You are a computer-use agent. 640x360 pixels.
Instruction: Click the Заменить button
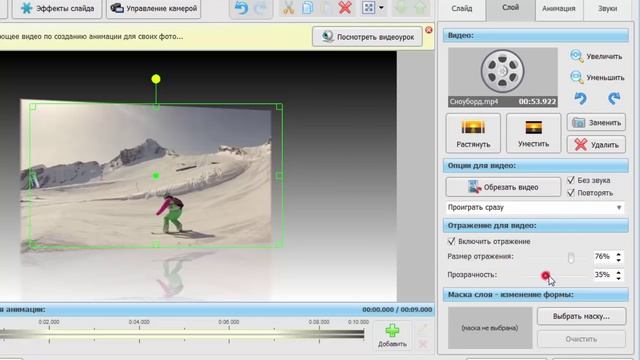[596, 122]
